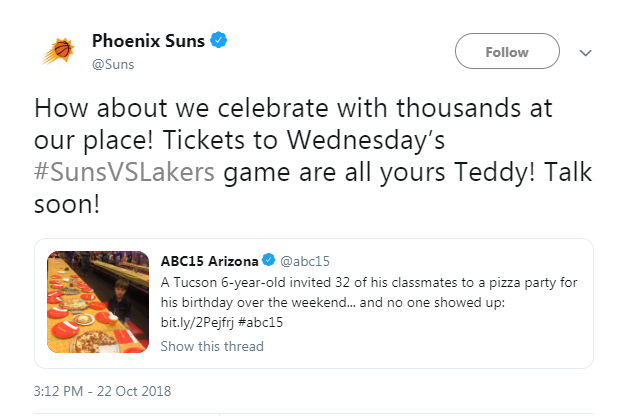Click the @Suns handle
Screen dimensions: 631x416
point(113,64)
